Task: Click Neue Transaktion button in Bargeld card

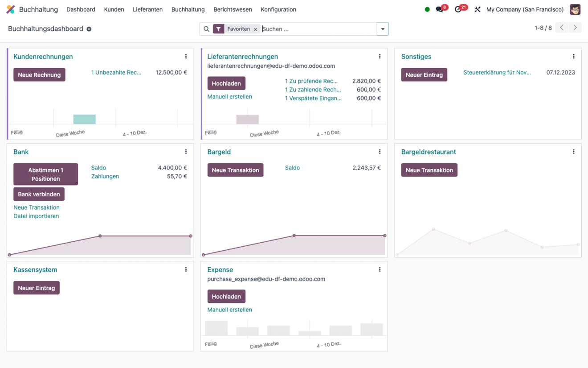Action: [x=235, y=170]
